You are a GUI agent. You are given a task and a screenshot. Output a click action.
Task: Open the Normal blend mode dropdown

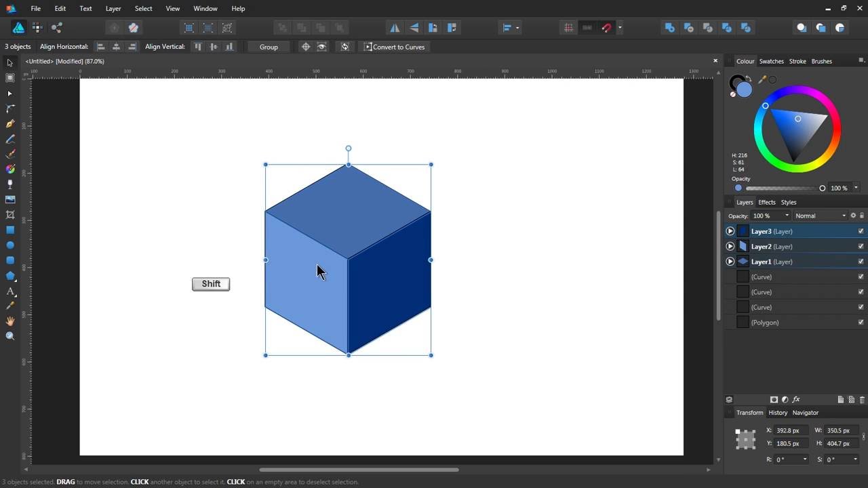pos(821,216)
